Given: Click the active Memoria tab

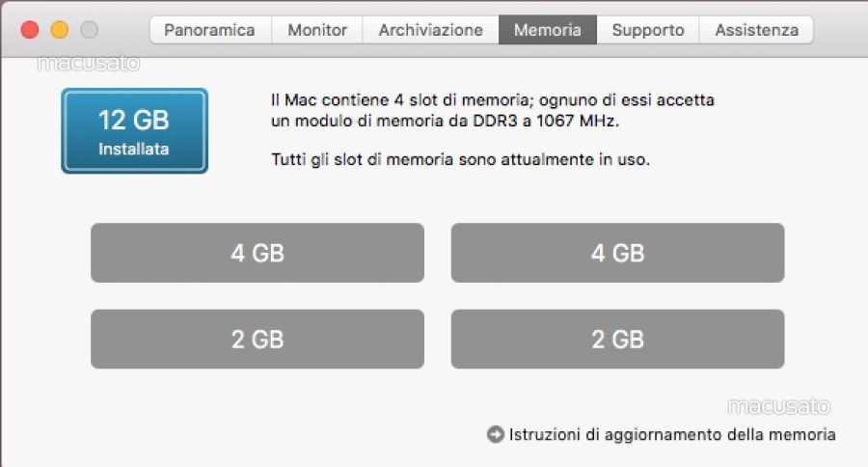Looking at the screenshot, I should point(547,30).
